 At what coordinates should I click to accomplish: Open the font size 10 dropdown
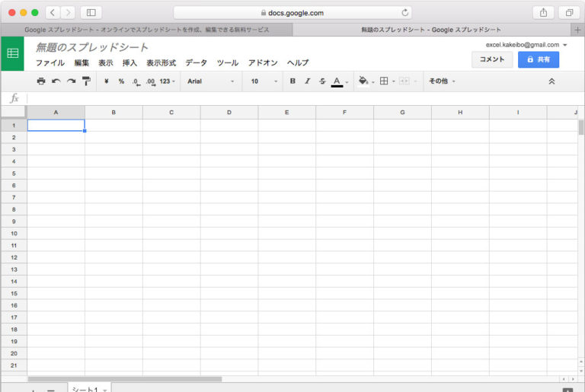point(264,81)
